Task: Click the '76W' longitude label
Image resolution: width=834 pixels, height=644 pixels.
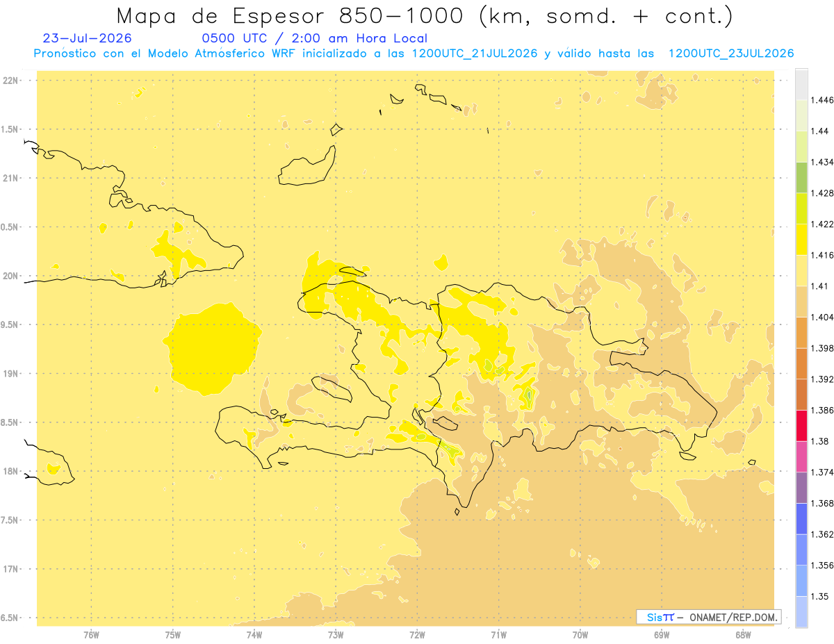Action: [x=91, y=634]
